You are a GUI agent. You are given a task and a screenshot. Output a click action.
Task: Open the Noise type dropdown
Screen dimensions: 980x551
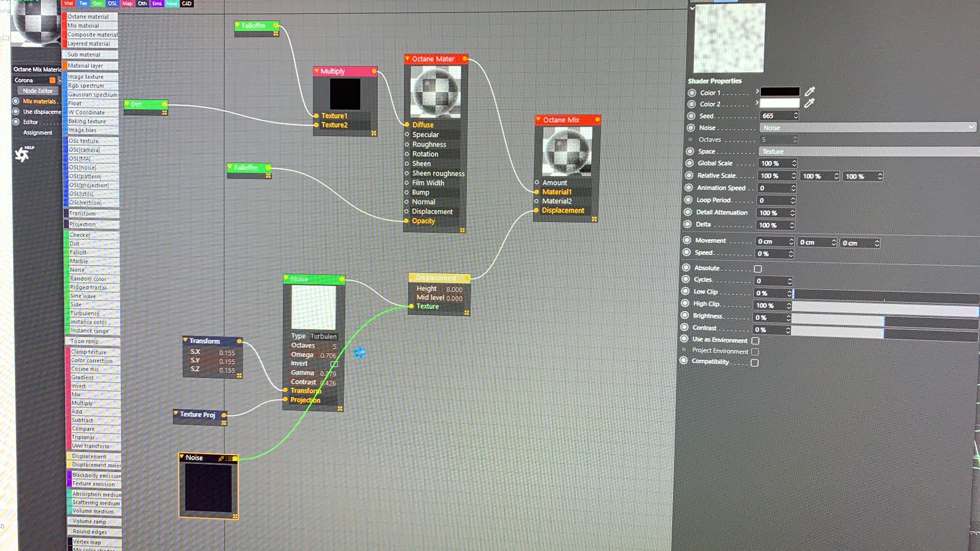(x=868, y=128)
